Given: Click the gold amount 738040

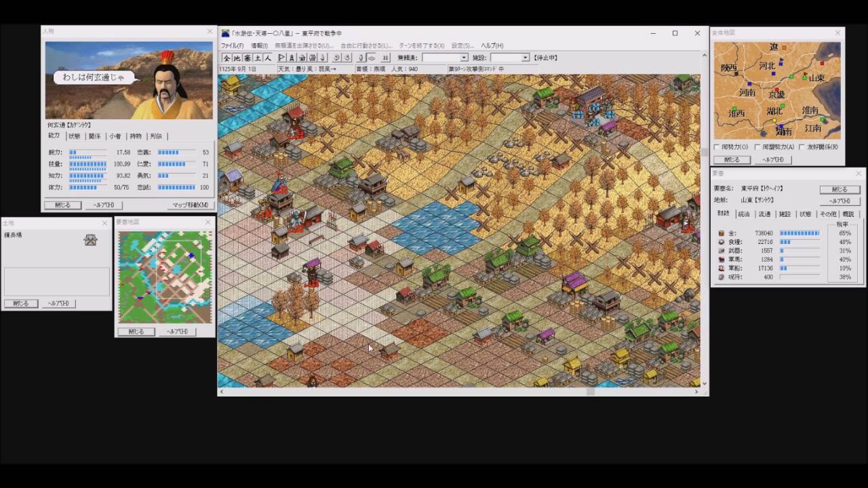Looking at the screenshot, I should pyautogui.click(x=764, y=233).
